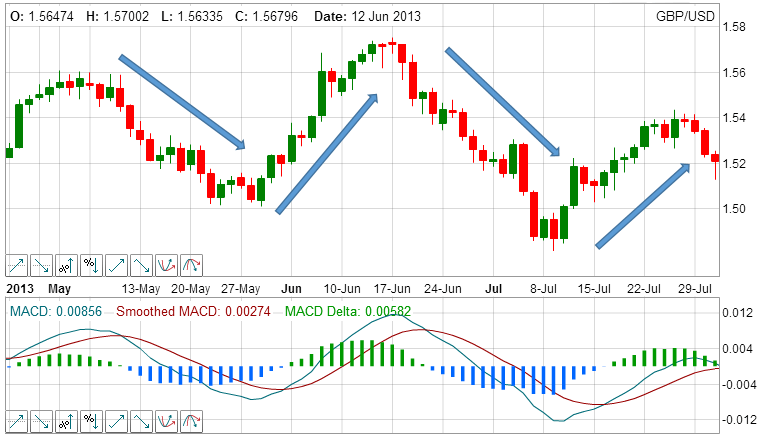Screen dimensions: 763x434
Task: Click the U-shaped trough curves icon in the price chart toolbar
Action: point(166,265)
